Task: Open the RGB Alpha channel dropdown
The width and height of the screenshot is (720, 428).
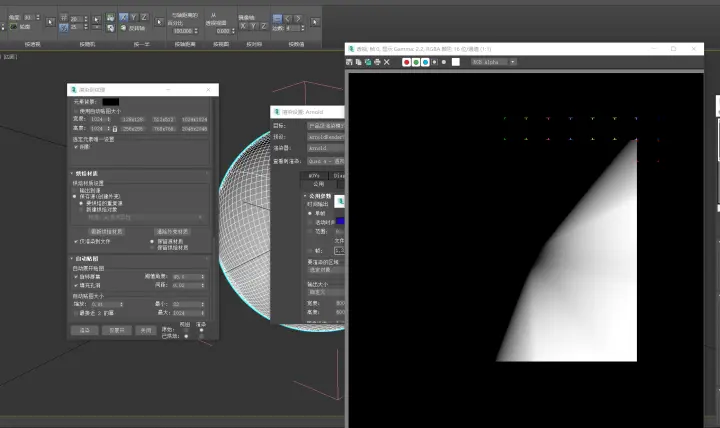Action: 494,62
